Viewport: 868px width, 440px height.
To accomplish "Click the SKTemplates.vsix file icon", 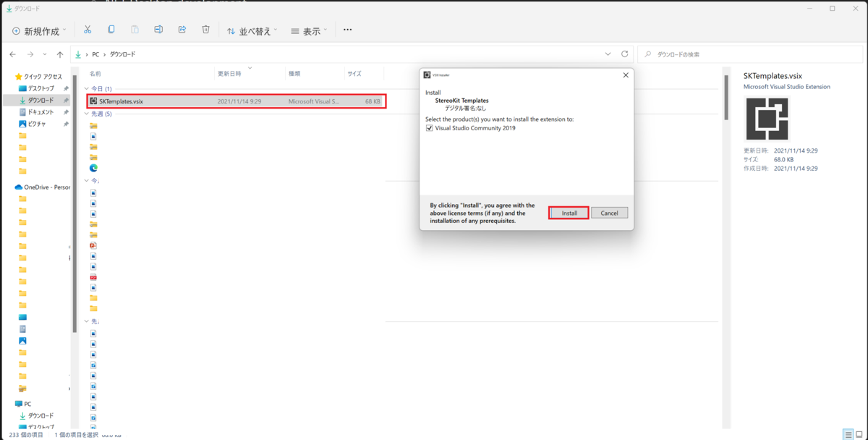I will 93,101.
